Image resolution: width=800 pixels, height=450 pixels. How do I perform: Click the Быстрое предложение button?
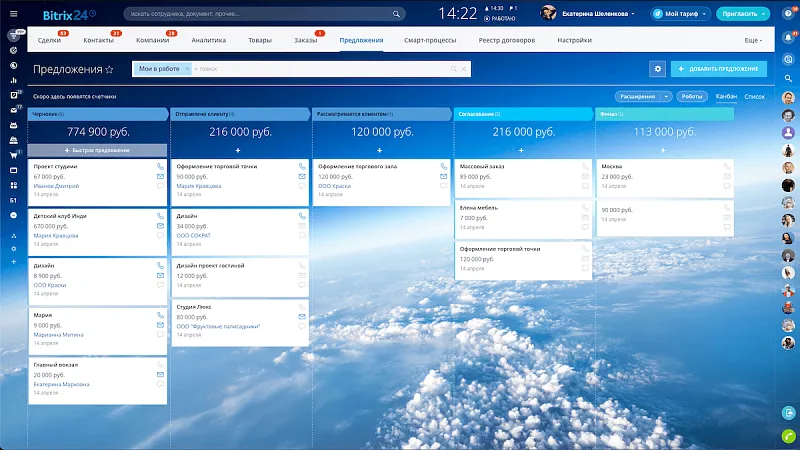pyautogui.click(x=99, y=149)
